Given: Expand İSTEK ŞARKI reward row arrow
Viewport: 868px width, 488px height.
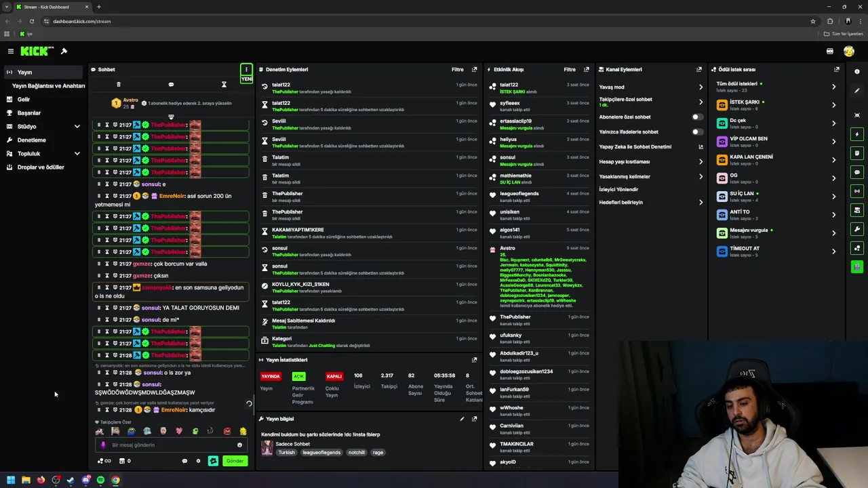Looking at the screenshot, I should pos(833,105).
